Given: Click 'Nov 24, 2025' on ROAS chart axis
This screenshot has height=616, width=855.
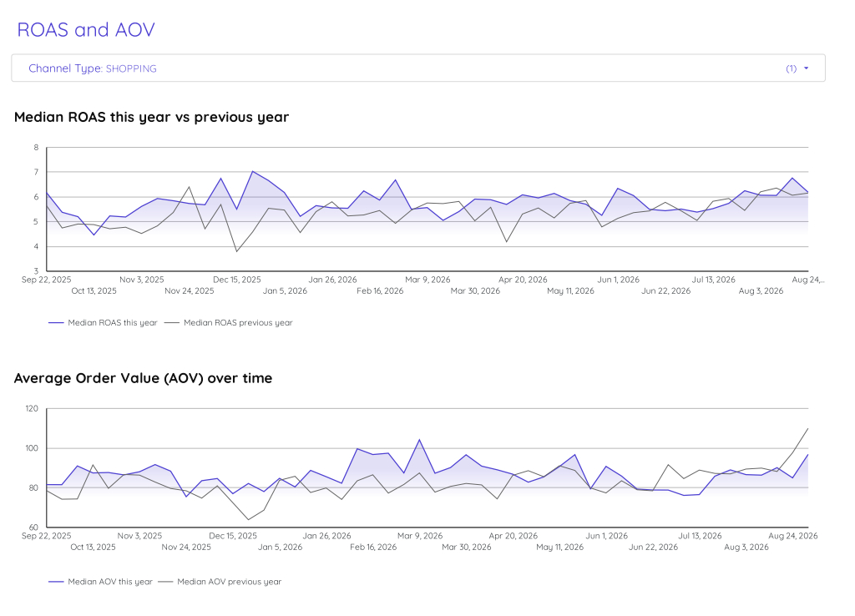Looking at the screenshot, I should [x=190, y=291].
